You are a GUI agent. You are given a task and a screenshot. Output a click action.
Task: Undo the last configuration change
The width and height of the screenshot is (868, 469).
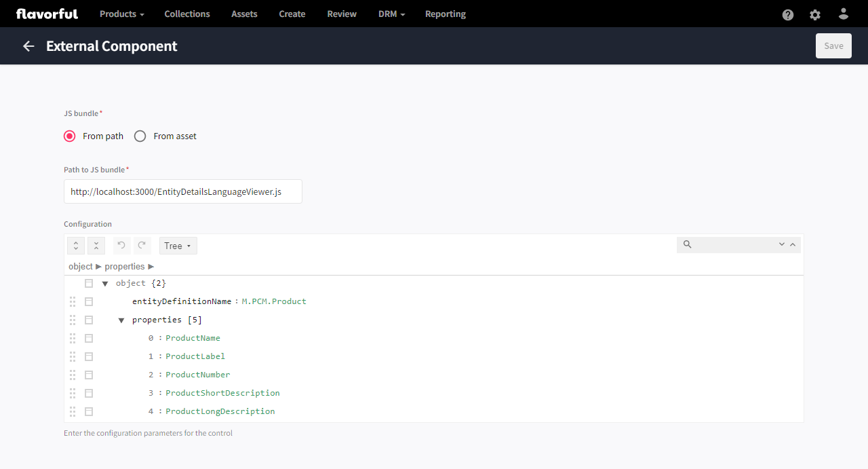[x=121, y=245]
